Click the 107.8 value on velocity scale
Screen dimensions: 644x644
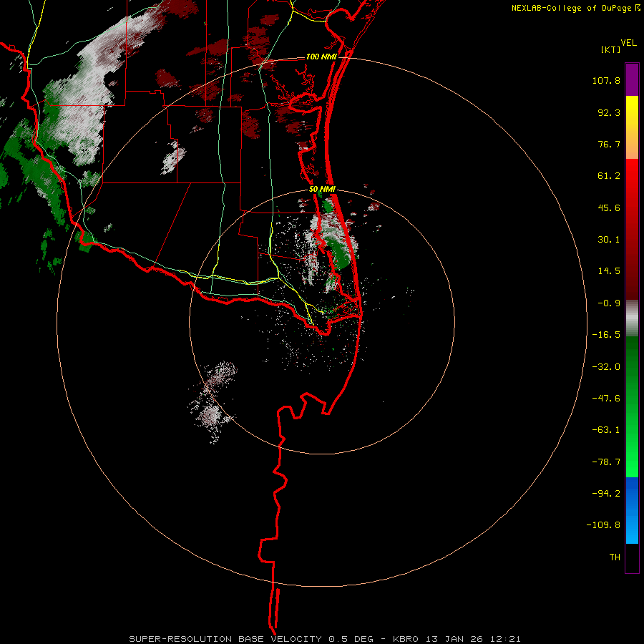click(606, 80)
